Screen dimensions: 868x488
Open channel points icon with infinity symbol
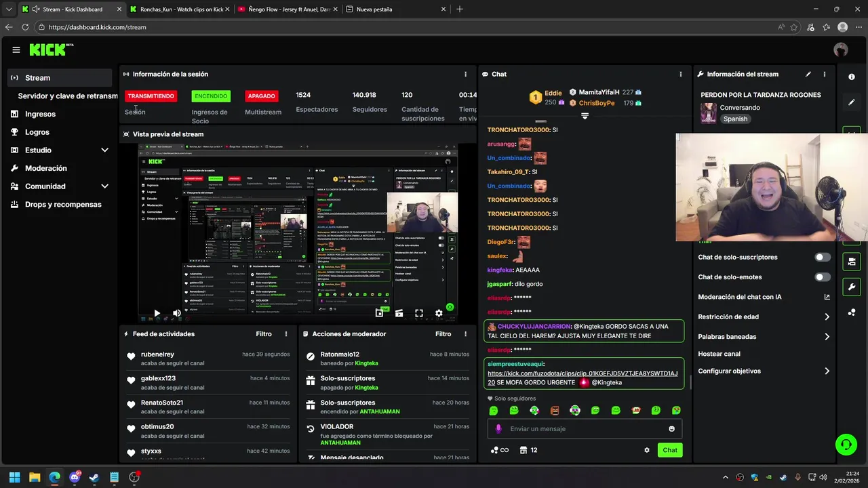click(499, 450)
